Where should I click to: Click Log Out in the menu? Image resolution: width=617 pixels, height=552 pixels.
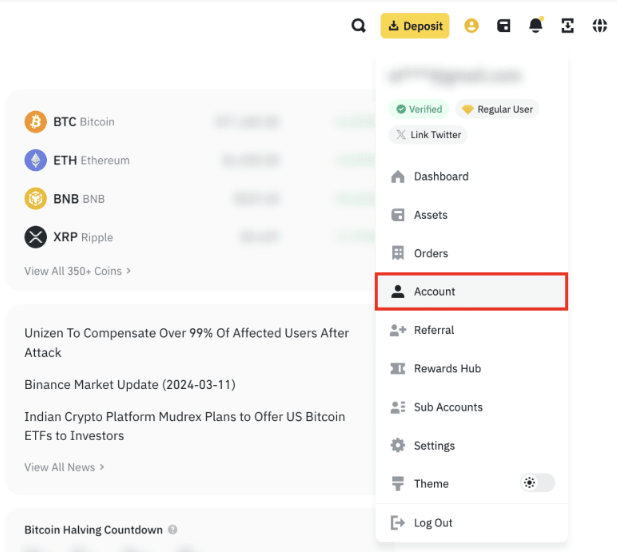471,523
